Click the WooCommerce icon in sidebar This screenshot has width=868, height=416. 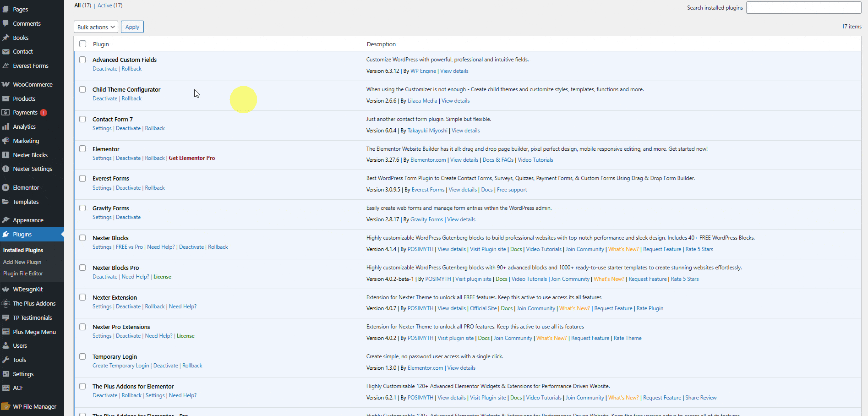tap(5, 85)
